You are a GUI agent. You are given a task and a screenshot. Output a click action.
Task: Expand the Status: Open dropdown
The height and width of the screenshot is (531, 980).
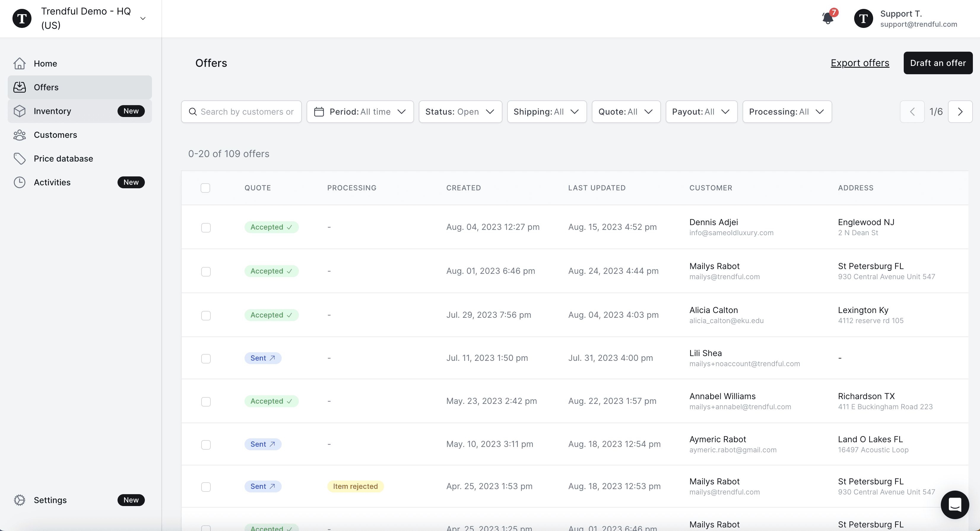click(x=460, y=112)
